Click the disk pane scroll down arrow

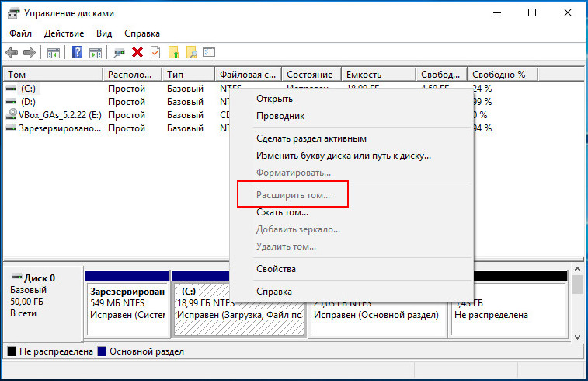click(x=577, y=337)
